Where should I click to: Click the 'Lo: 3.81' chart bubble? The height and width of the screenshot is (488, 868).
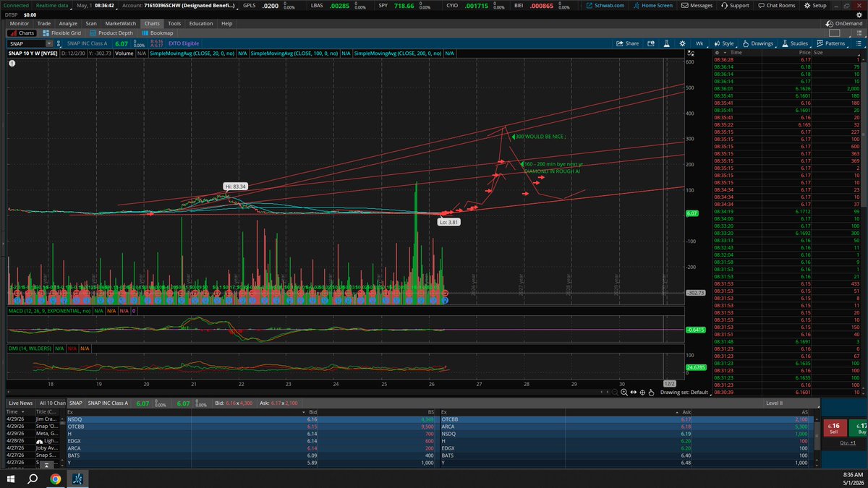(449, 222)
